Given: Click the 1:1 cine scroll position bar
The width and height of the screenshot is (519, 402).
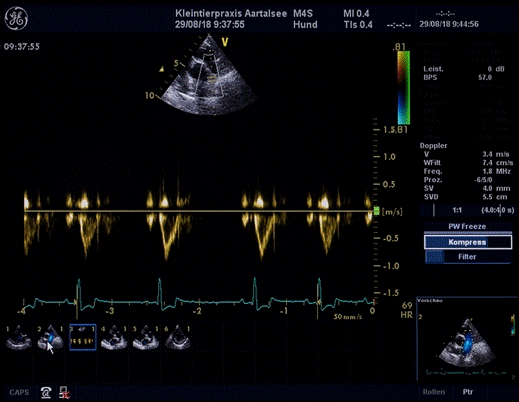Looking at the screenshot, I should click(467, 210).
